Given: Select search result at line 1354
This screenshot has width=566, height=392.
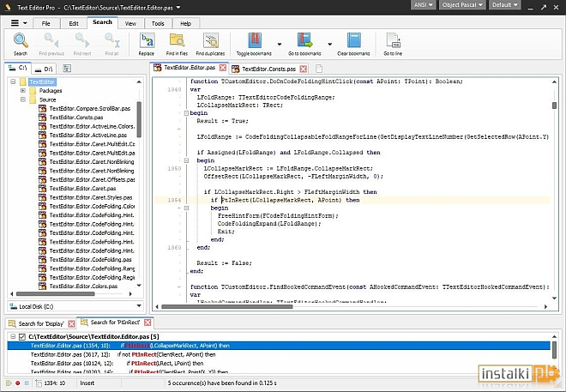Looking at the screenshot, I should pos(279,346).
